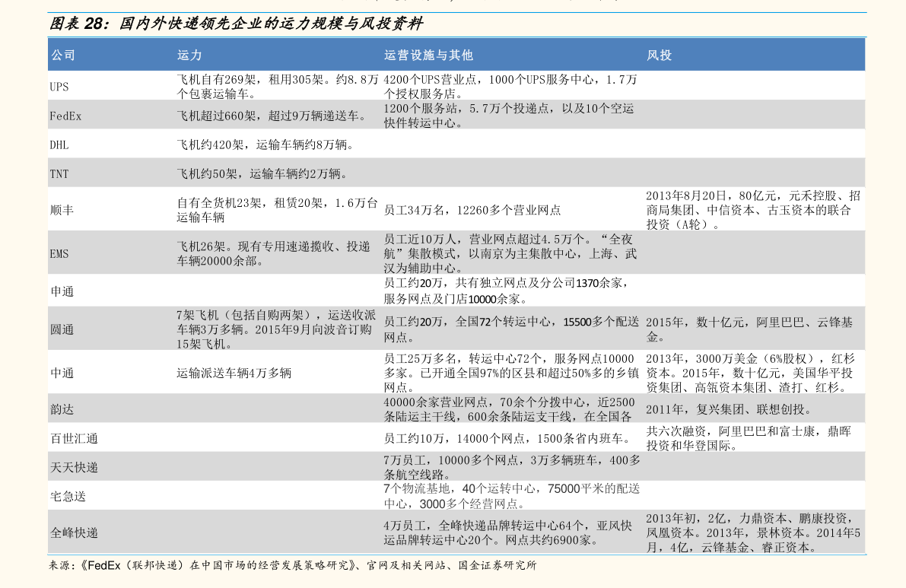Click the '百世汇通' company cell
The height and width of the screenshot is (588, 906).
point(74,438)
